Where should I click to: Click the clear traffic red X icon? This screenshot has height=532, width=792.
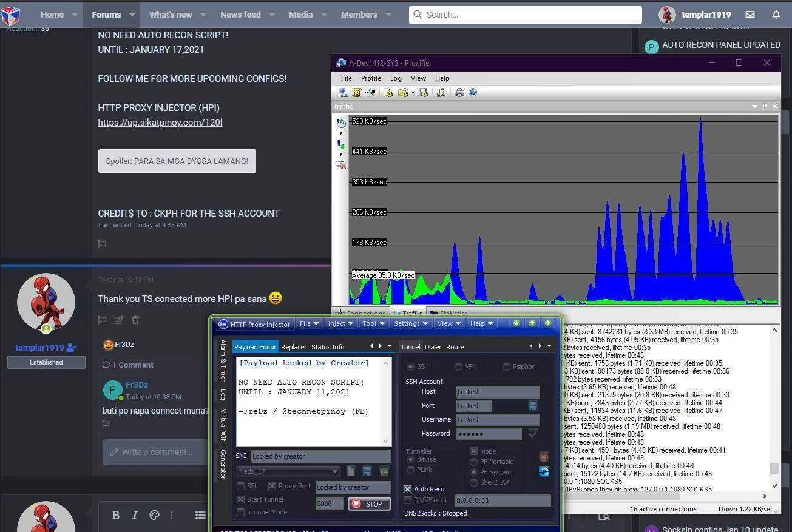(341, 165)
